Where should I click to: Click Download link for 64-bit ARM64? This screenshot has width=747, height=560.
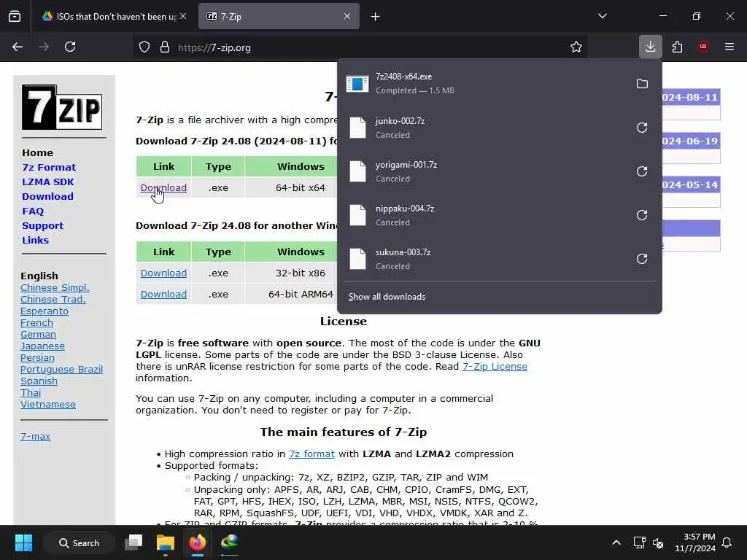(x=163, y=295)
